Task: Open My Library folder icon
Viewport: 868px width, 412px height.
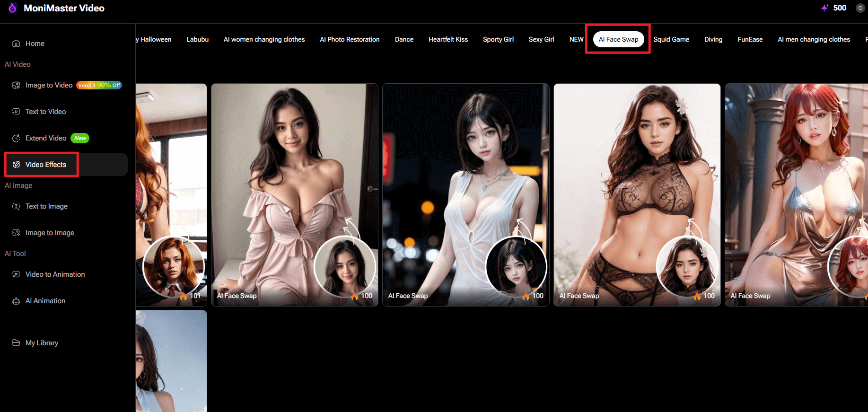Action: click(16, 343)
